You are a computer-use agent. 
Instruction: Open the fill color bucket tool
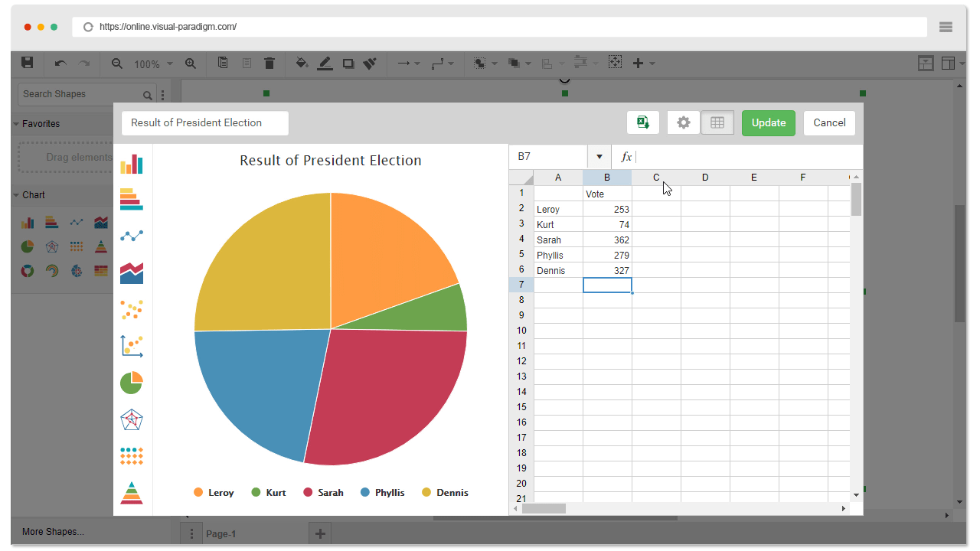pos(302,64)
